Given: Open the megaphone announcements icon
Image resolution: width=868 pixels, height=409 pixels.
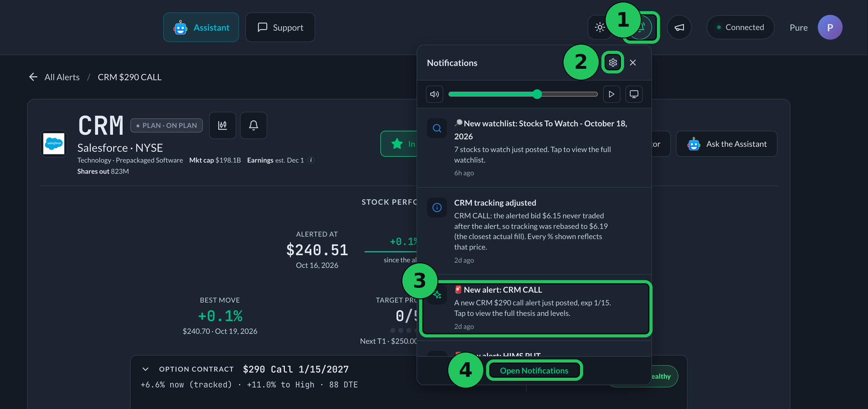Looking at the screenshot, I should (679, 27).
